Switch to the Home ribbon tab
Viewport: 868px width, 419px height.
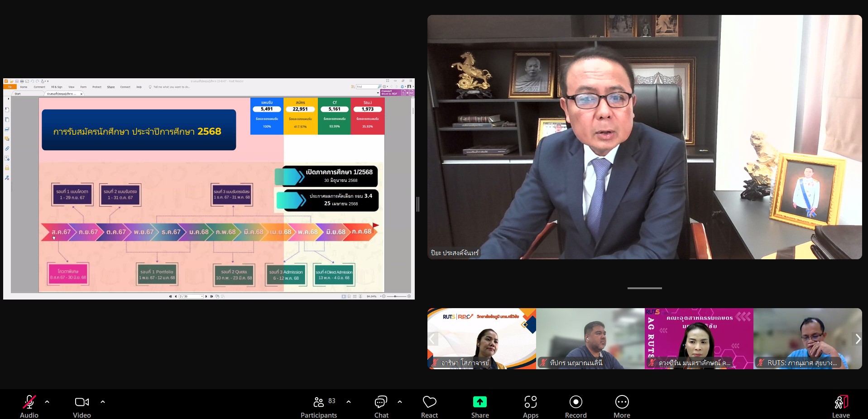tap(24, 87)
